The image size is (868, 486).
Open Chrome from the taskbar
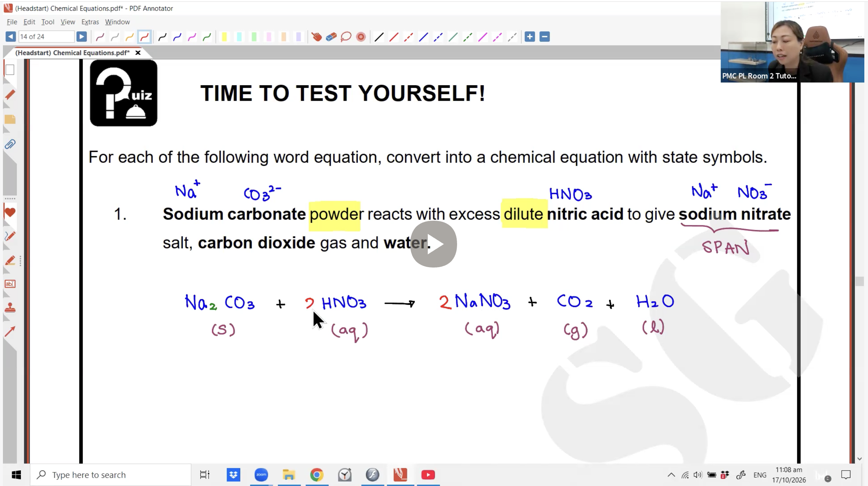coord(317,475)
